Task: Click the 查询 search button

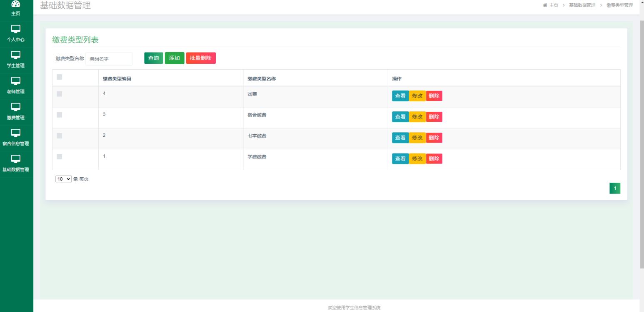Action: coord(154,58)
